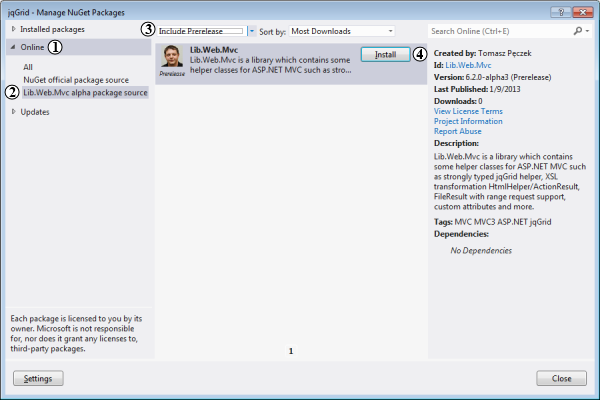600x400 pixels.
Task: Click the Prerelease label under the avatar
Action: pyautogui.click(x=172, y=73)
